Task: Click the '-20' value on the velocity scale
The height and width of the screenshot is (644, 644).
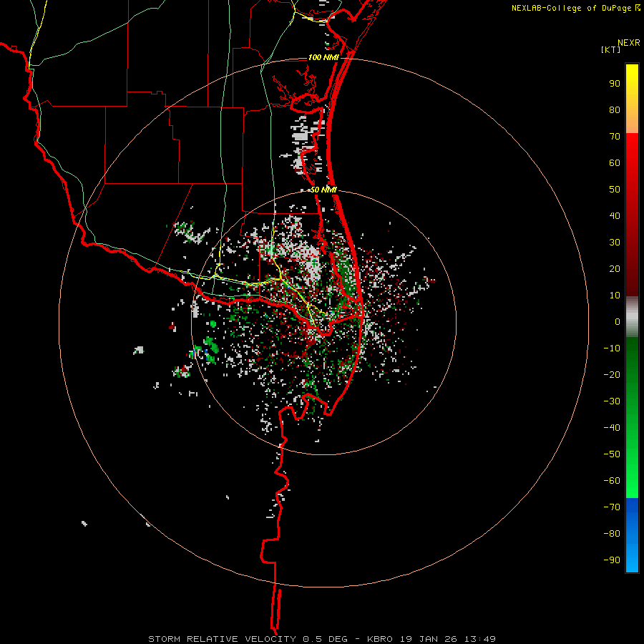Action: click(x=612, y=375)
